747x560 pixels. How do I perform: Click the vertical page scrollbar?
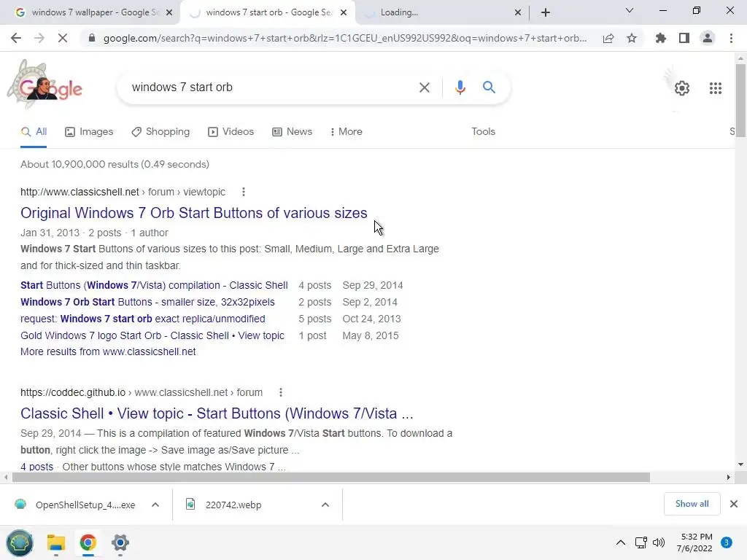(x=740, y=101)
